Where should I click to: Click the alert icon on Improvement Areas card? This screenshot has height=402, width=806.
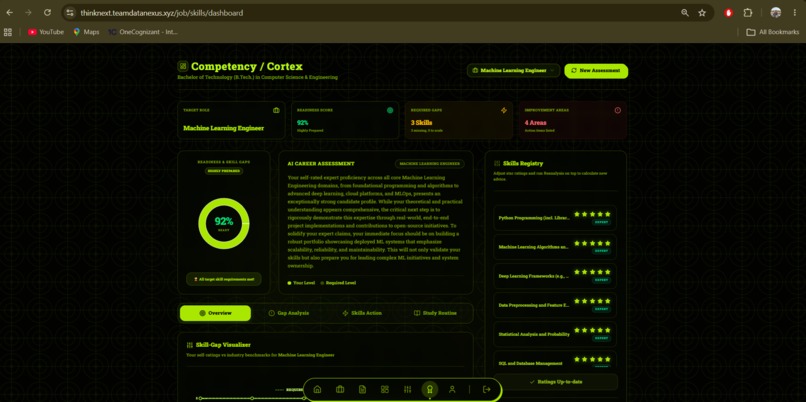617,110
